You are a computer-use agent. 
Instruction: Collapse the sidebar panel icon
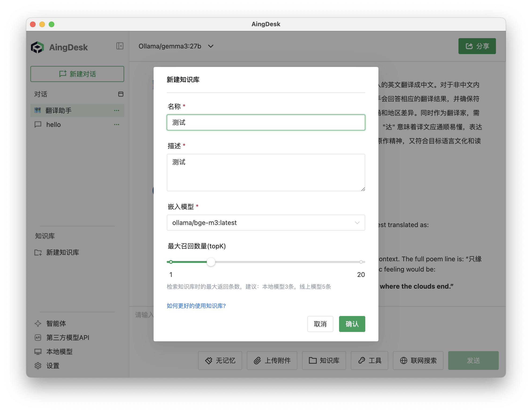tap(120, 46)
